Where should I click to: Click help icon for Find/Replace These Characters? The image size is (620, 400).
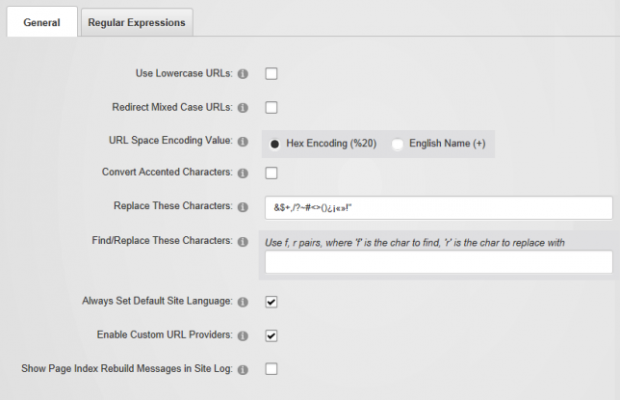click(243, 242)
